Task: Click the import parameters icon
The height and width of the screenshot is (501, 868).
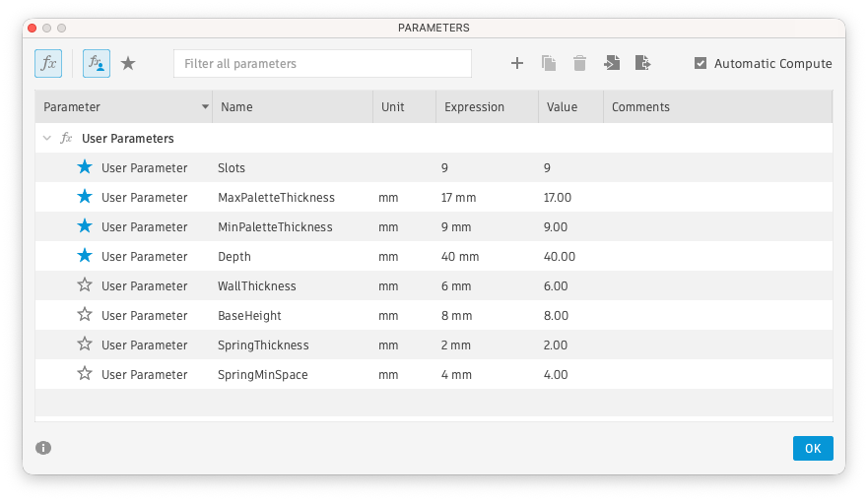Action: coord(612,64)
